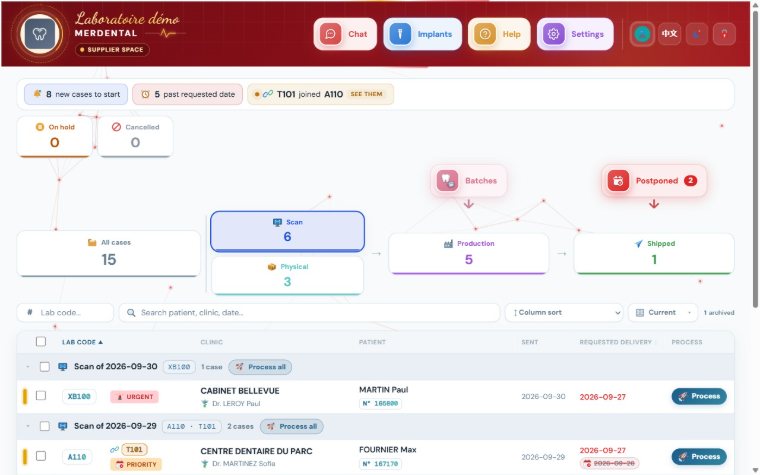Viewport: 760px width, 475px height.
Task: Click the bell icon beside new cases to start
Action: tap(37, 94)
